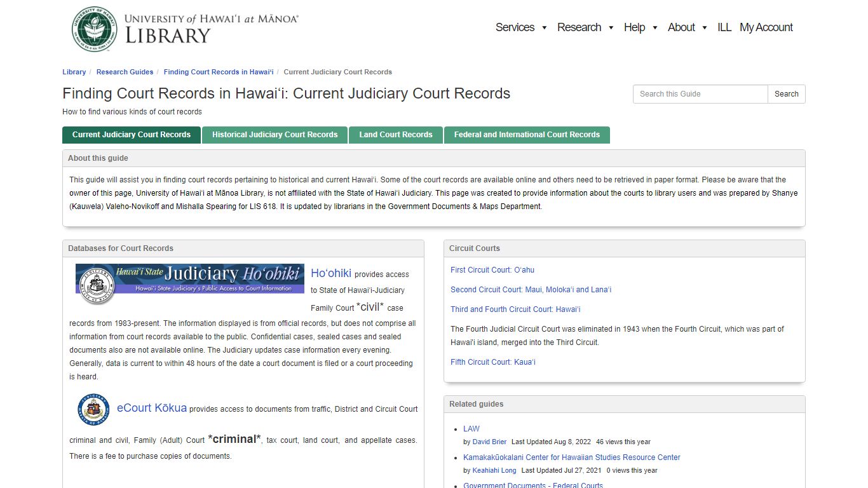
Task: Open David Brier author link
Action: 490,442
